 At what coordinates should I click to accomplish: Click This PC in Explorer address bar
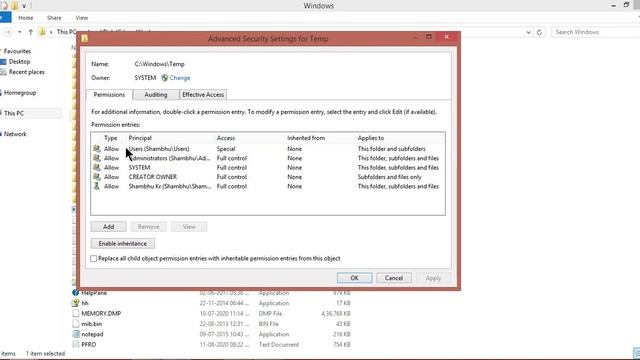[66, 32]
